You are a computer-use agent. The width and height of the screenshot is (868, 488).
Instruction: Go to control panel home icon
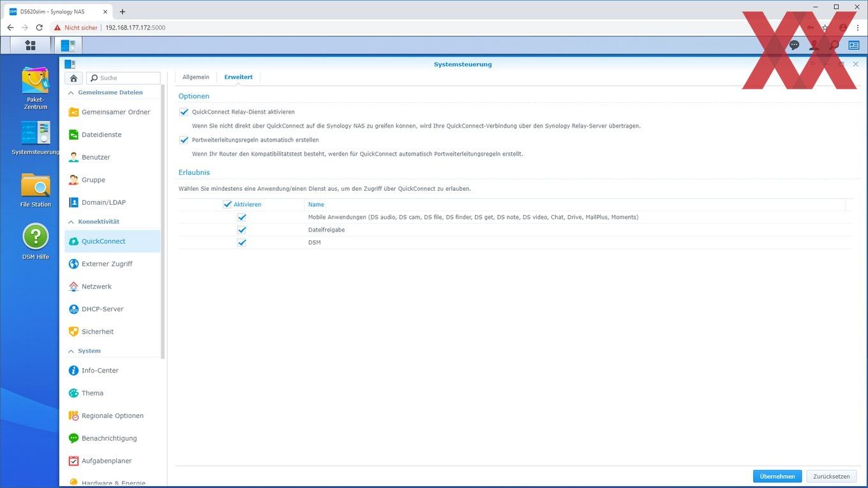click(x=73, y=78)
